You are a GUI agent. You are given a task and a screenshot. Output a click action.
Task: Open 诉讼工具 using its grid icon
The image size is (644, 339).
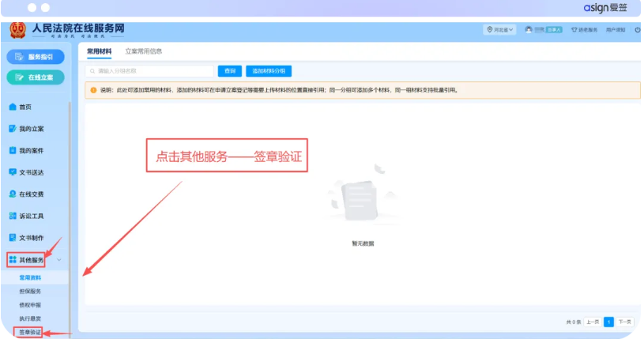13,216
